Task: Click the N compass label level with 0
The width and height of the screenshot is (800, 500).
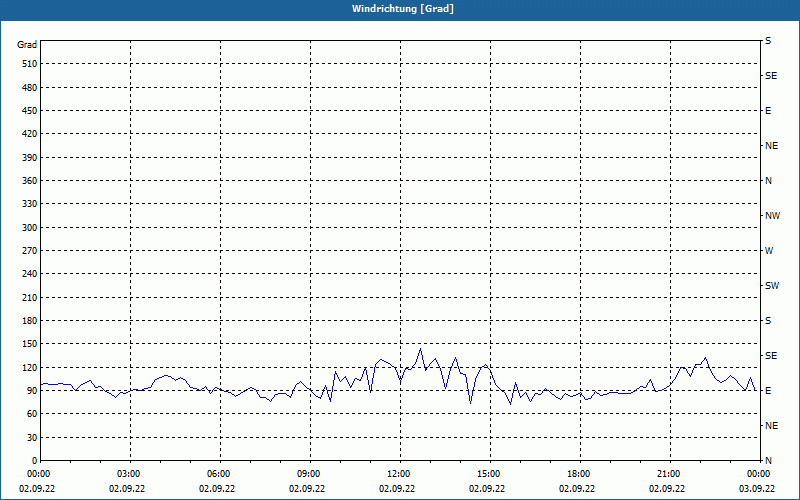Action: 768,461
